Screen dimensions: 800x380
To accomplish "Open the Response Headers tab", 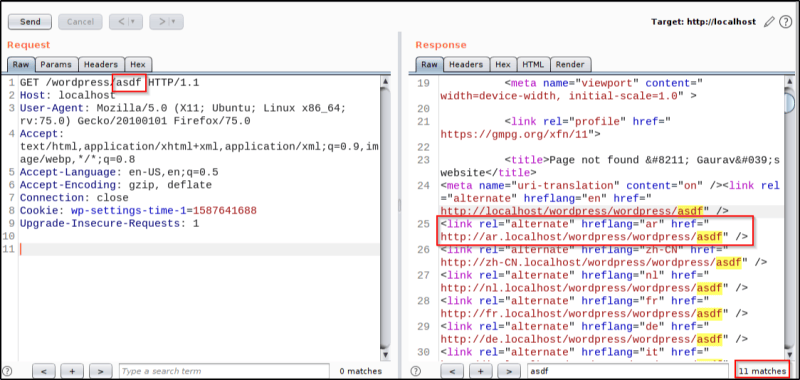I will point(466,65).
